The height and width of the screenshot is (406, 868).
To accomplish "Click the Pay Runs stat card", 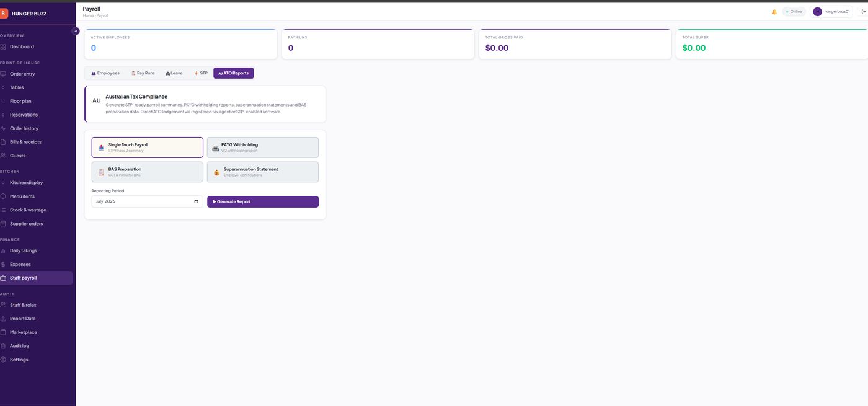I will 378,44.
